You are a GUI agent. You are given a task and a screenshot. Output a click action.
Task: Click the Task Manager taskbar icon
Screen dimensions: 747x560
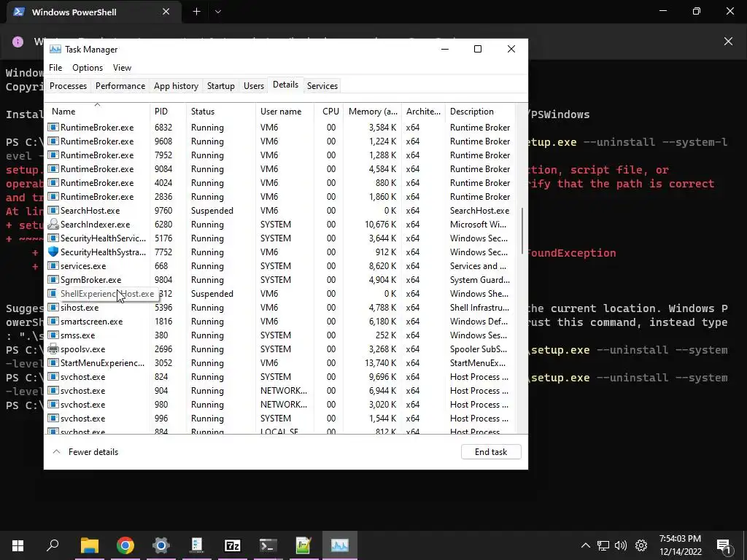click(x=340, y=545)
